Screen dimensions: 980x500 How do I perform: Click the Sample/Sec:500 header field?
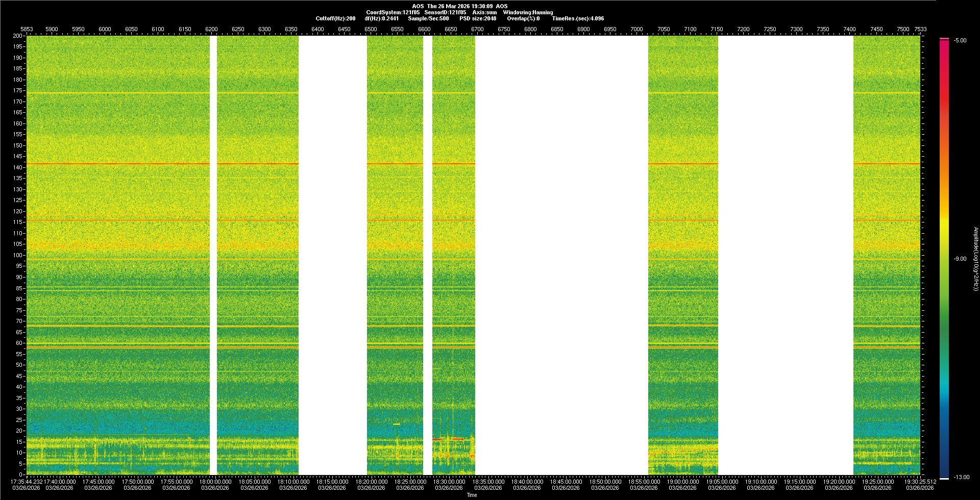click(428, 18)
